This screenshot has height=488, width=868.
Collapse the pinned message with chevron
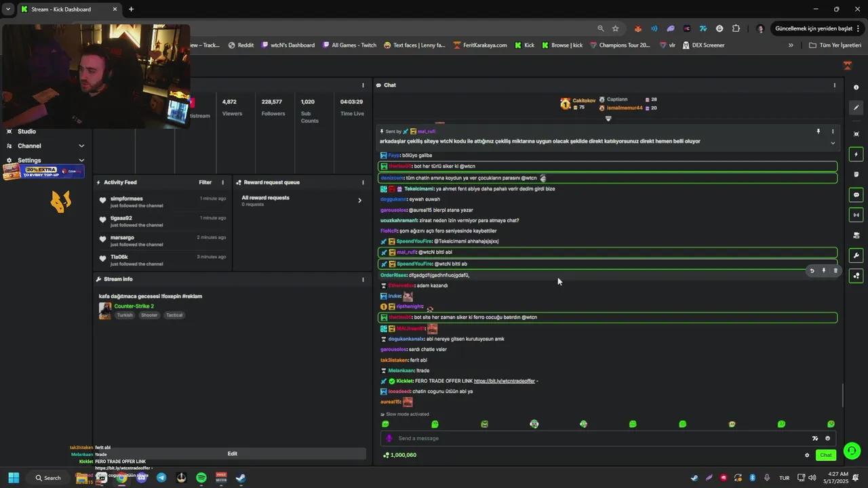pyautogui.click(x=833, y=143)
